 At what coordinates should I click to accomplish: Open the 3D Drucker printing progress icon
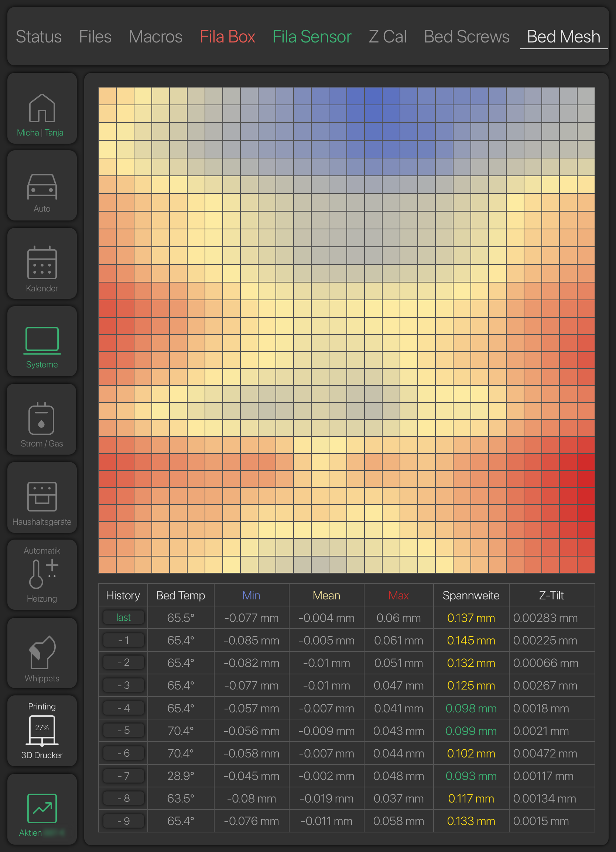[42, 730]
